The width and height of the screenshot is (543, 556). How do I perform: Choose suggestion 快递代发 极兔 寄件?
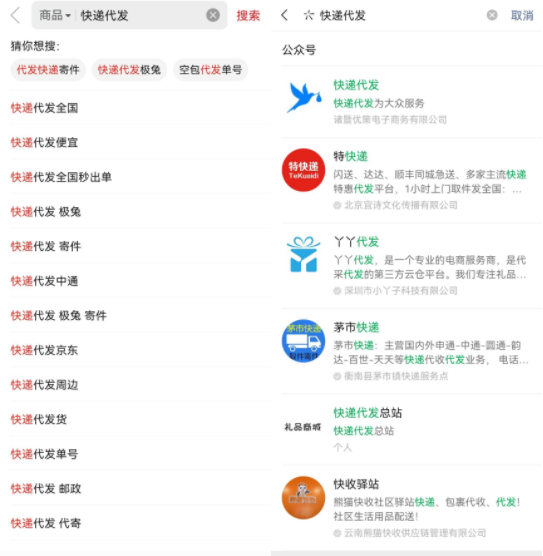point(140,315)
